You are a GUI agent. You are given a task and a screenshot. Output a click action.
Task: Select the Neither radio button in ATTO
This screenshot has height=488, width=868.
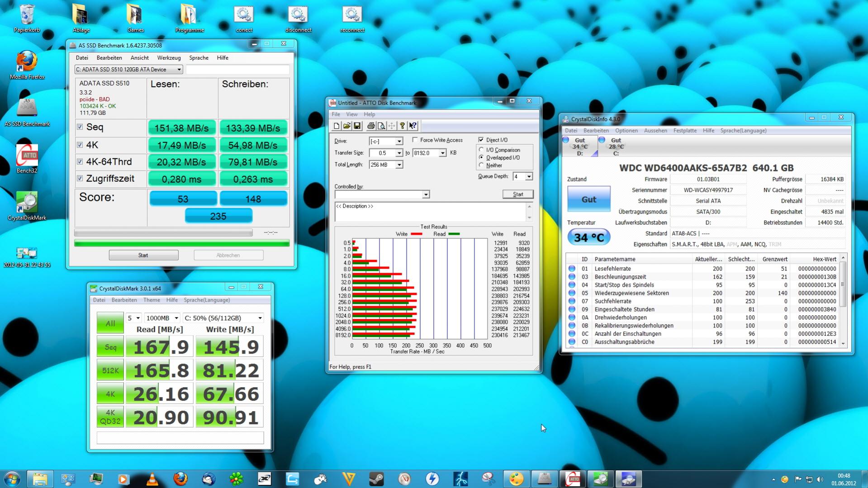pyautogui.click(x=481, y=165)
